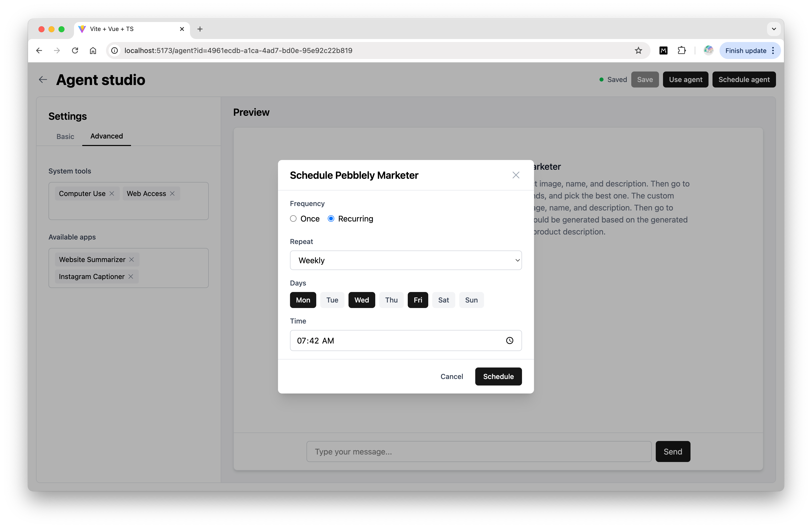Toggle the Tue day button
This screenshot has height=528, width=812.
tap(332, 300)
